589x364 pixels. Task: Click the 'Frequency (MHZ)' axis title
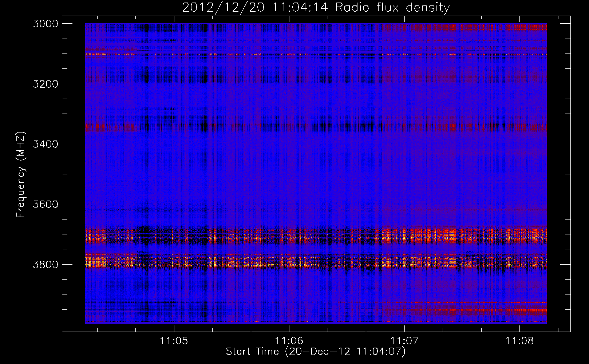point(21,175)
